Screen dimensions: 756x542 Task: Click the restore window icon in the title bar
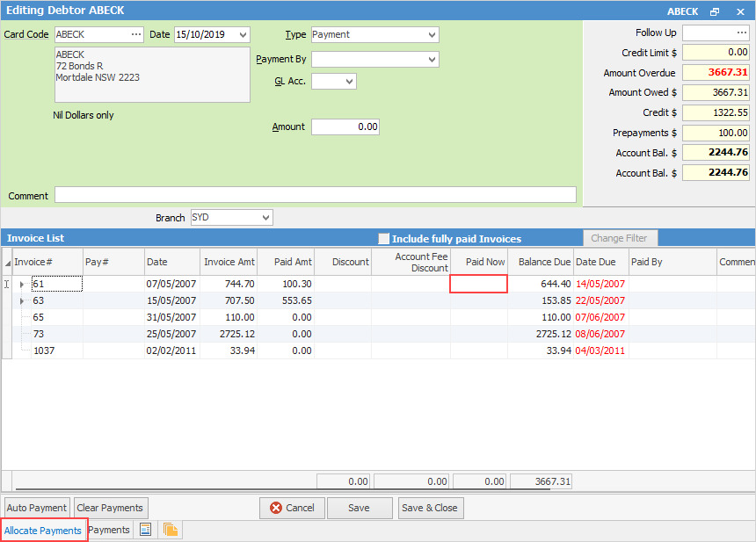click(714, 11)
